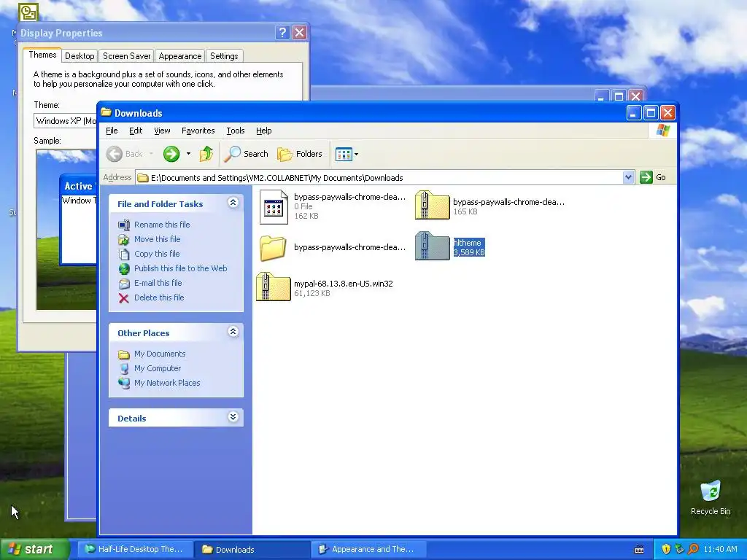Screen dimensions: 747x560
Task: Click E-mail this file
Action: click(x=158, y=283)
